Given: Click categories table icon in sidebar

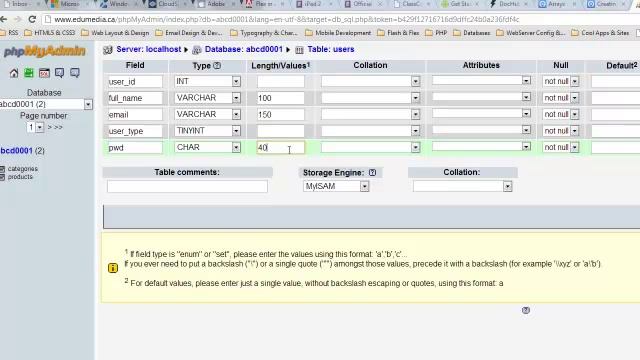Looking at the screenshot, I should (x=2, y=169).
